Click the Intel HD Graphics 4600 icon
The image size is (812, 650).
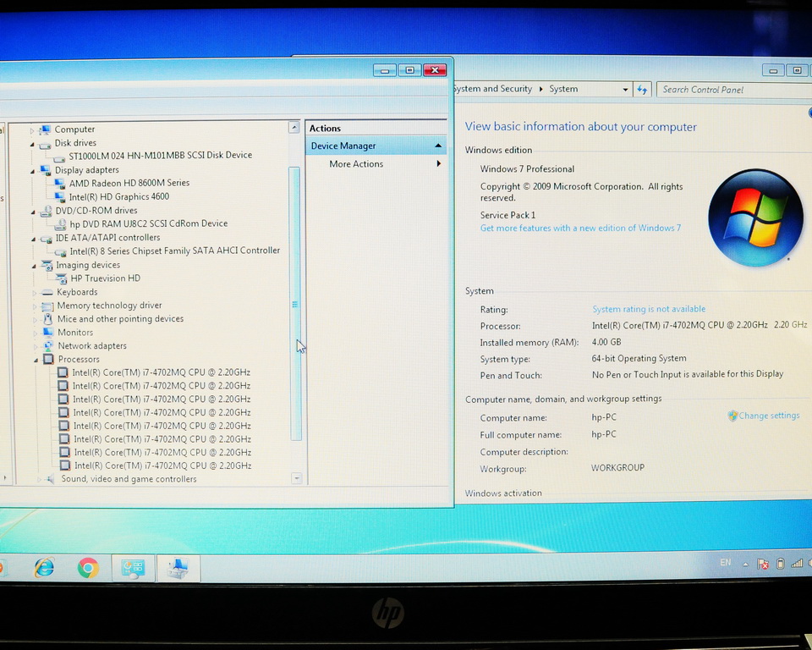click(x=59, y=197)
